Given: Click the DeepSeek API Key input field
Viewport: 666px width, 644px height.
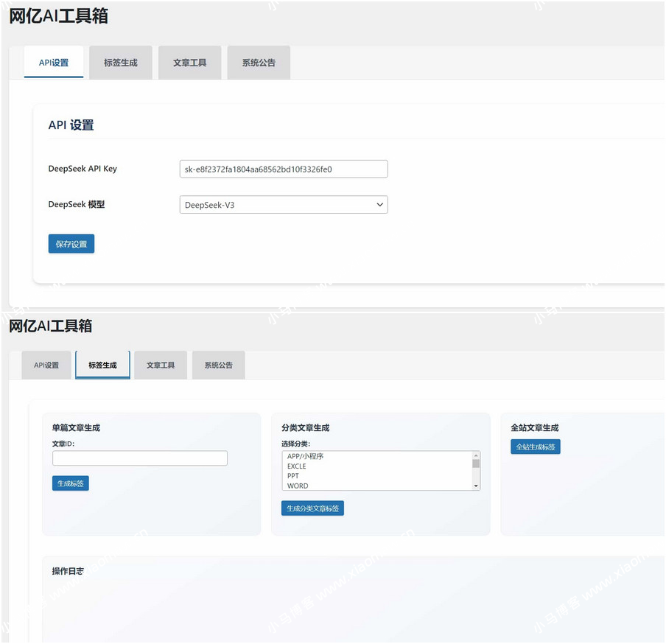Looking at the screenshot, I should pyautogui.click(x=283, y=169).
